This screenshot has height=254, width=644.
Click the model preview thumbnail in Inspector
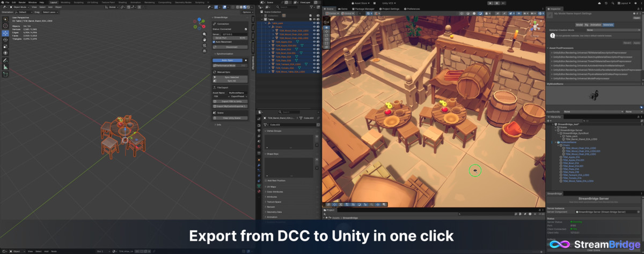point(594,96)
